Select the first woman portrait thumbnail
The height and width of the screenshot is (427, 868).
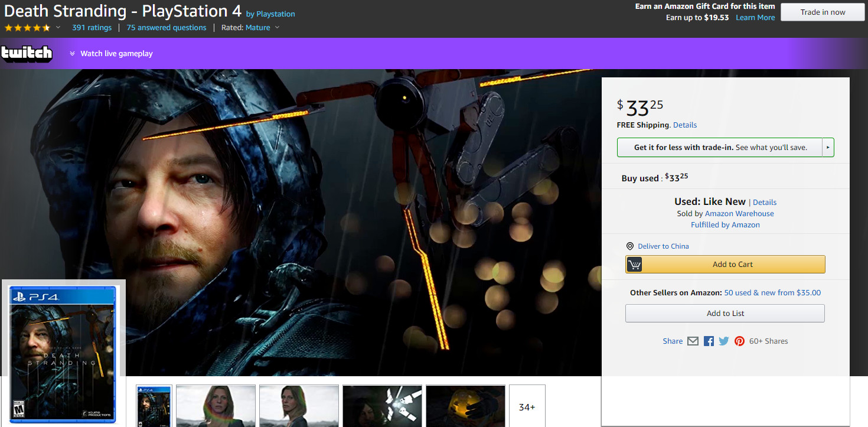[x=216, y=406]
